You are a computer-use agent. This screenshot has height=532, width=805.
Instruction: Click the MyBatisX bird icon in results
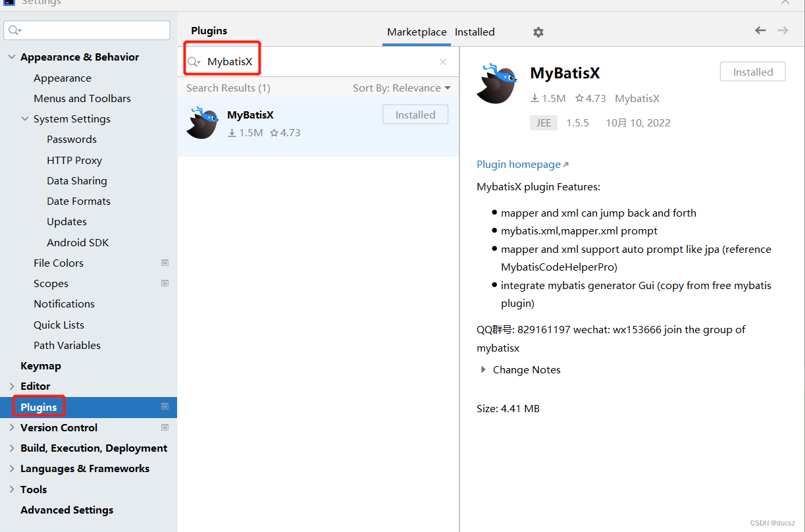(x=202, y=122)
